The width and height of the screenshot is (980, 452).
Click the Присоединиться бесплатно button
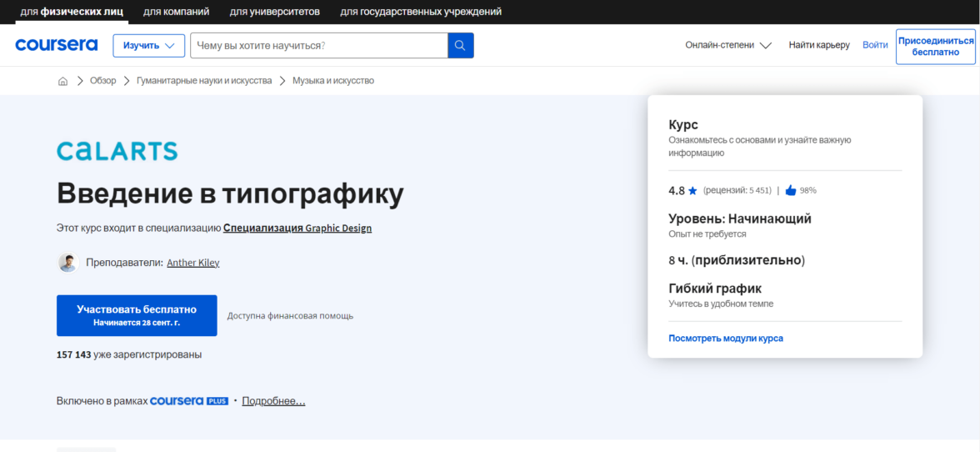(935, 46)
